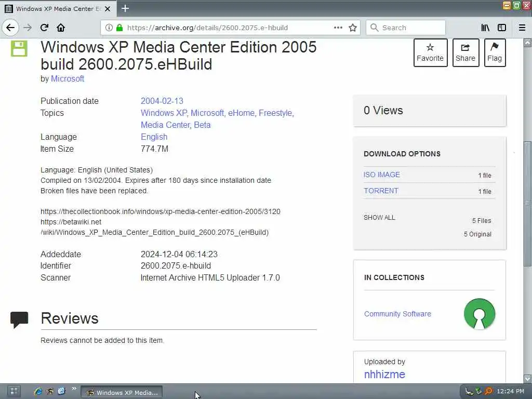Expand the quick launch overflow chevron
This screenshot has width=532, height=399.
(x=74, y=389)
